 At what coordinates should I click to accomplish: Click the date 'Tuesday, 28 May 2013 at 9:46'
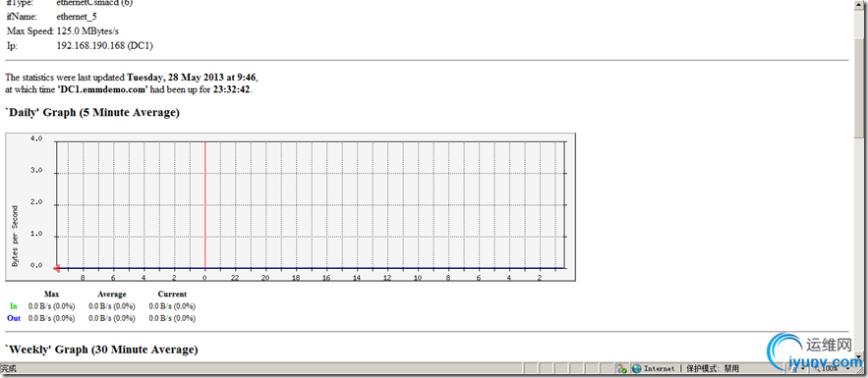coord(192,78)
